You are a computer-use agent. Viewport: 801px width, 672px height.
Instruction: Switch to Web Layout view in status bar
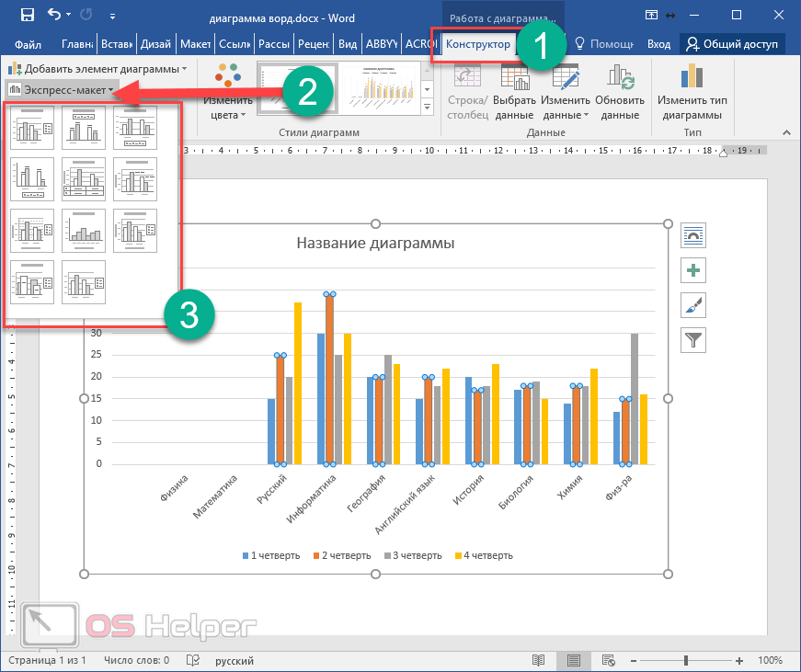pos(608,660)
